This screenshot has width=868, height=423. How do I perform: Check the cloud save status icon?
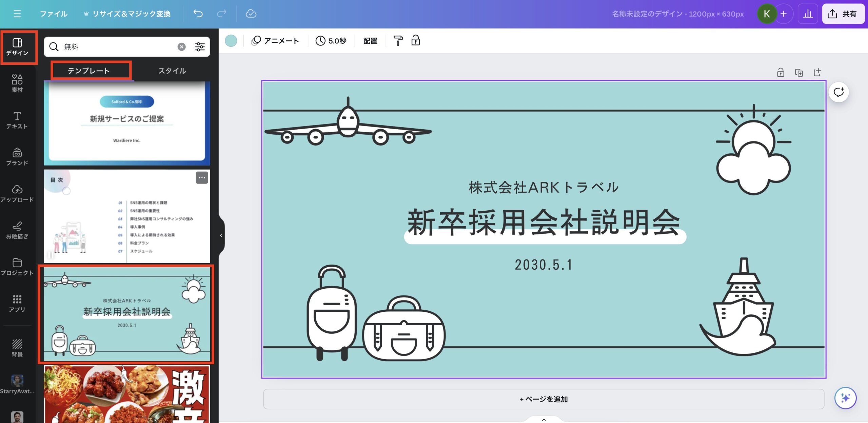point(251,14)
